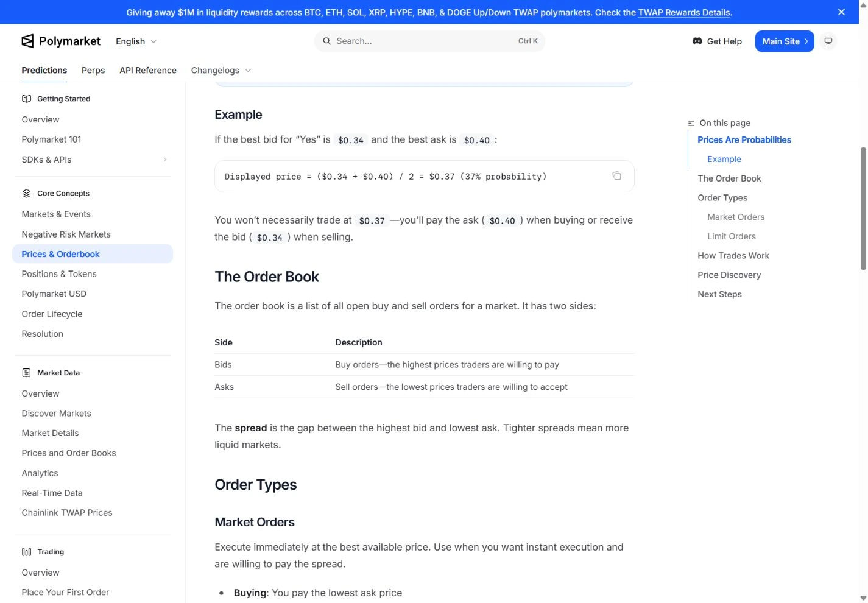Expand the Changelogs dropdown

tap(221, 71)
